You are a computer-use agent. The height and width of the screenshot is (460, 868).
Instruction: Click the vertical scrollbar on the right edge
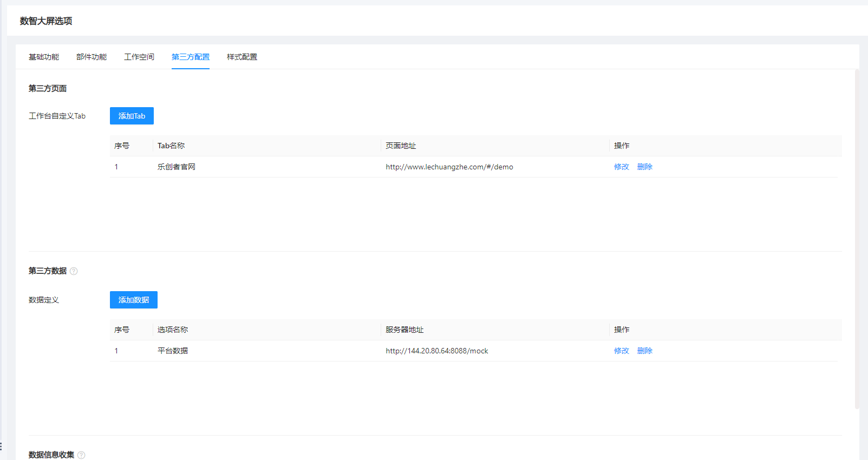(857, 238)
